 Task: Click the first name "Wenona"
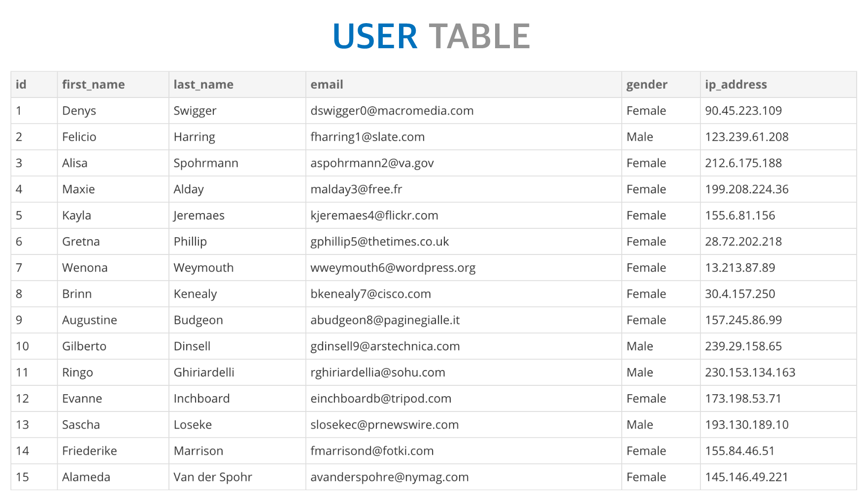pos(85,268)
